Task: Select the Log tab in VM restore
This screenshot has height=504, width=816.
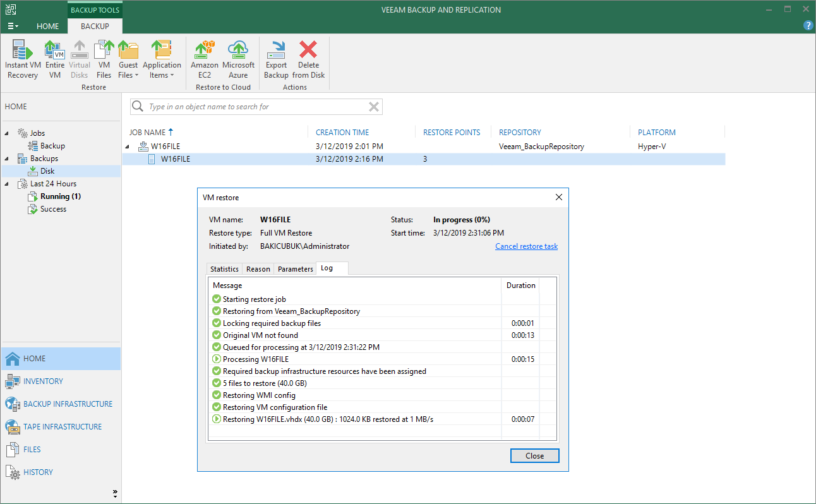Action: [332, 268]
